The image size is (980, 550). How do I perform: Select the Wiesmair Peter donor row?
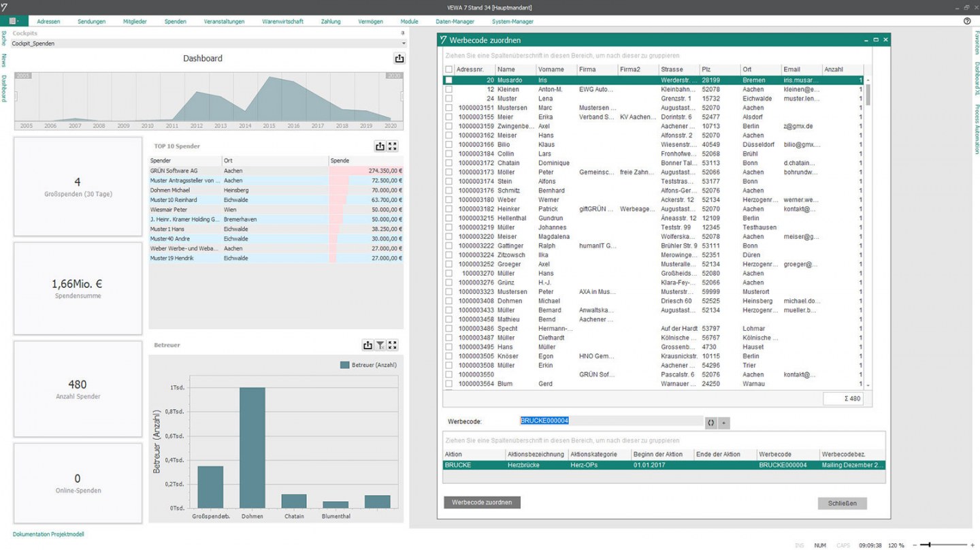click(276, 210)
